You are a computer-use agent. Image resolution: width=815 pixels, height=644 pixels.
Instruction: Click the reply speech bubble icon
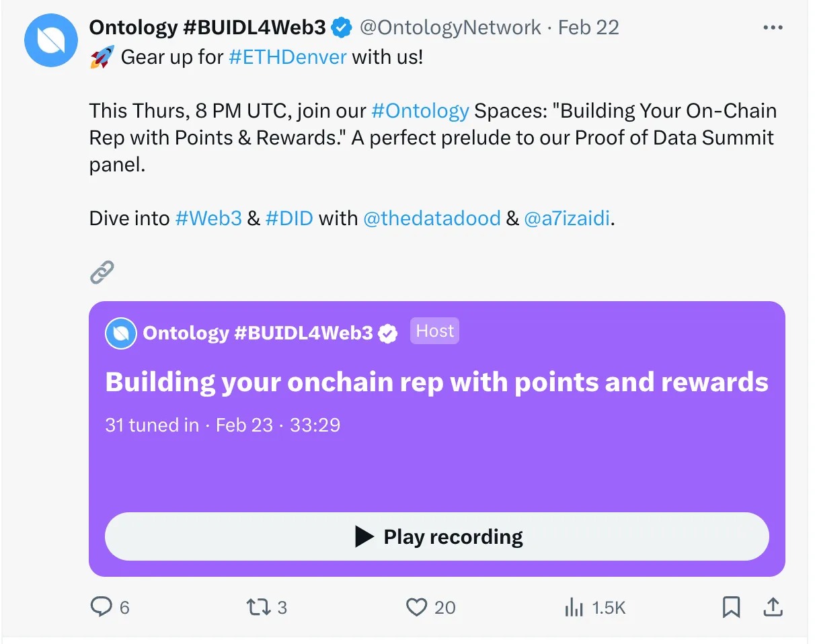click(101, 607)
